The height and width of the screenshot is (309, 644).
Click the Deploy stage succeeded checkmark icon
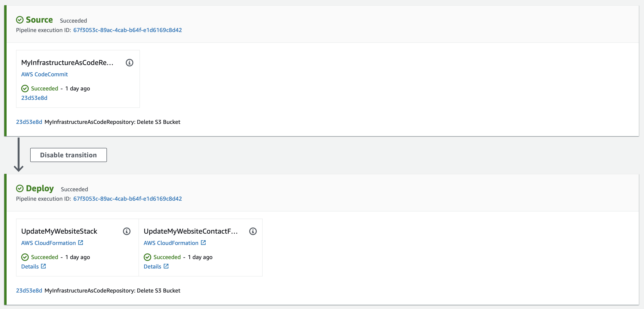coord(20,188)
